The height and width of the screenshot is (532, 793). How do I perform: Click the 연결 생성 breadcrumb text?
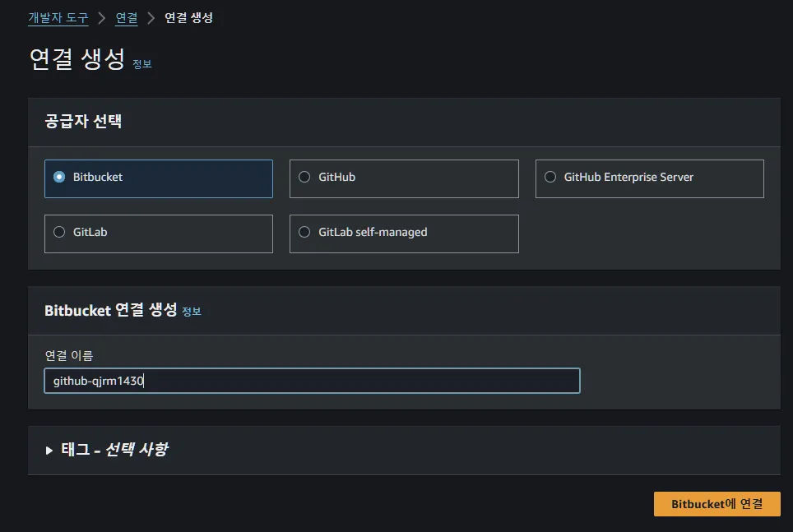(x=188, y=18)
